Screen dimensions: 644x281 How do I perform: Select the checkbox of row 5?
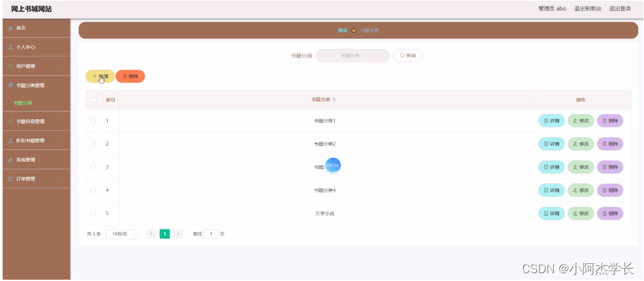94,213
